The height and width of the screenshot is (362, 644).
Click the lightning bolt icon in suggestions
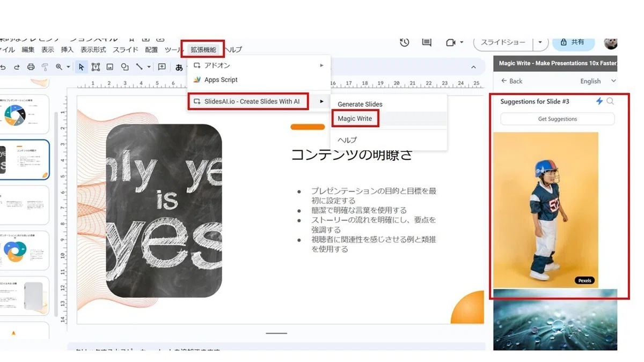599,101
